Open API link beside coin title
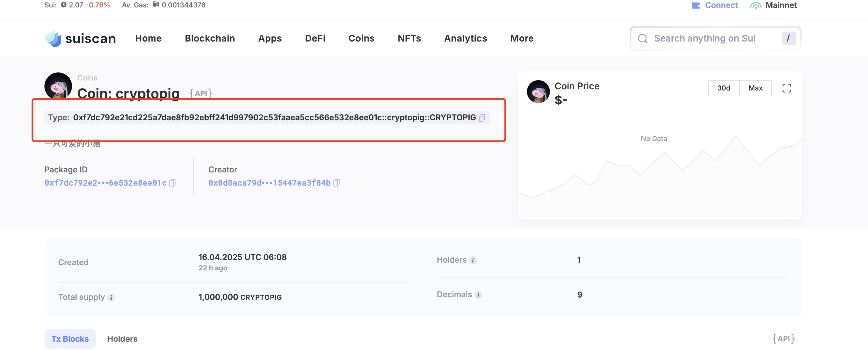 [x=201, y=93]
